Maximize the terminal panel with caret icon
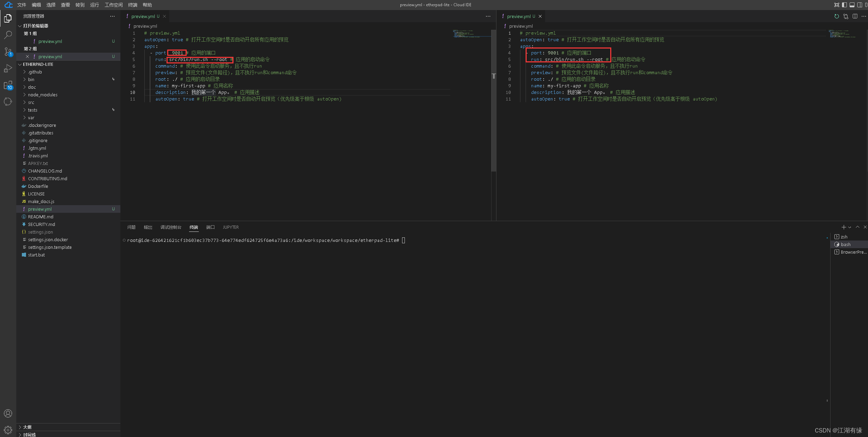868x437 pixels. point(857,227)
